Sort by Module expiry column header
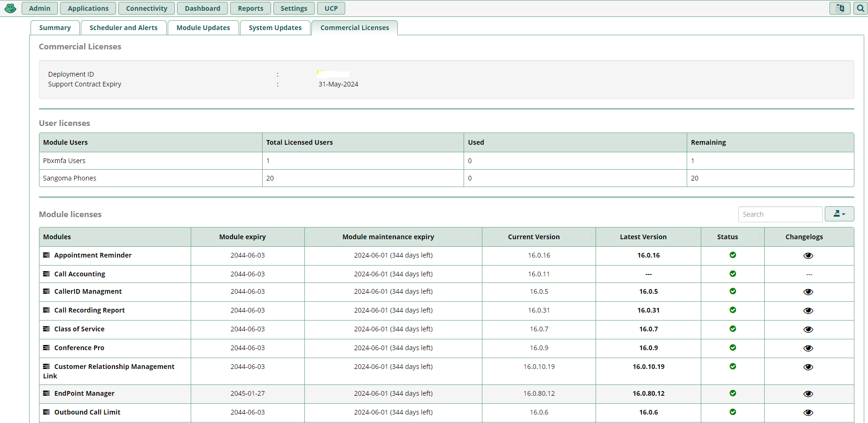Image resolution: width=868 pixels, height=423 pixels. pyautogui.click(x=248, y=237)
